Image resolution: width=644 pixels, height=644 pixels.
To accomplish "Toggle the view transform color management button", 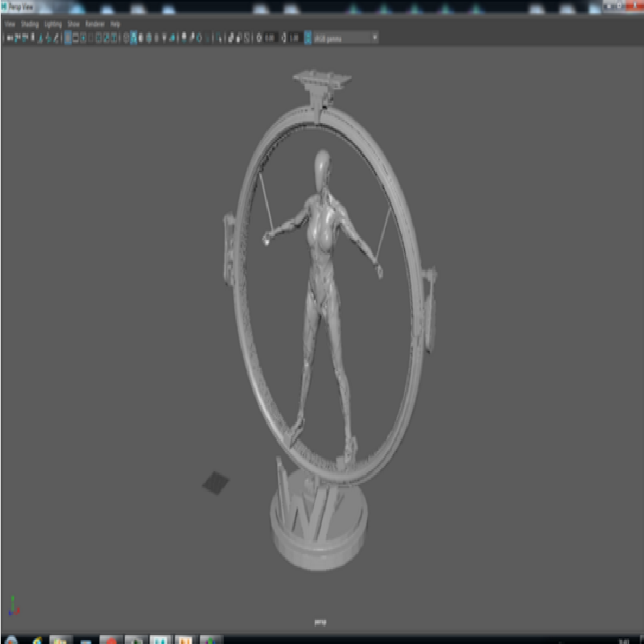I will coord(308,38).
